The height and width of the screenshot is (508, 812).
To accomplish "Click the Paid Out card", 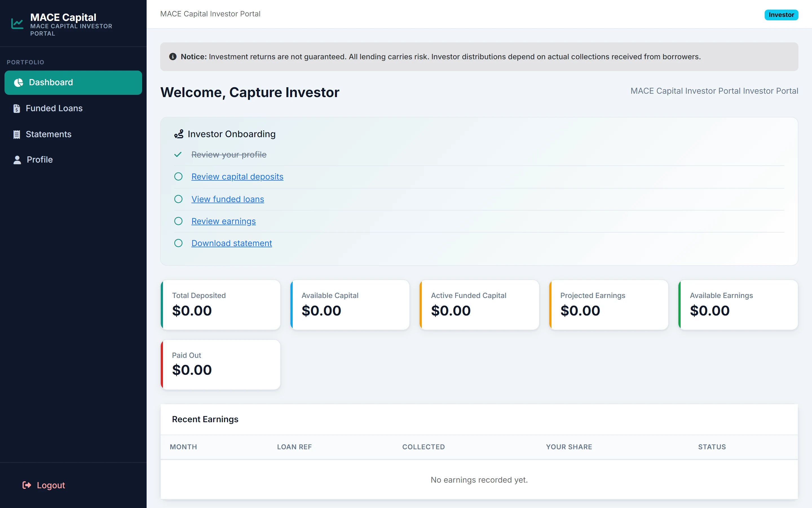I will [220, 365].
